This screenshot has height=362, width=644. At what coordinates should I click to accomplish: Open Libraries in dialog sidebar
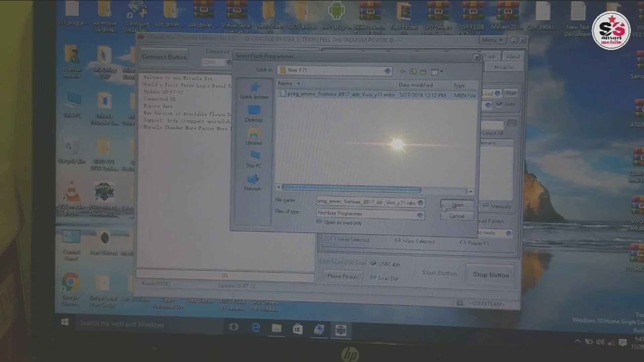254,137
